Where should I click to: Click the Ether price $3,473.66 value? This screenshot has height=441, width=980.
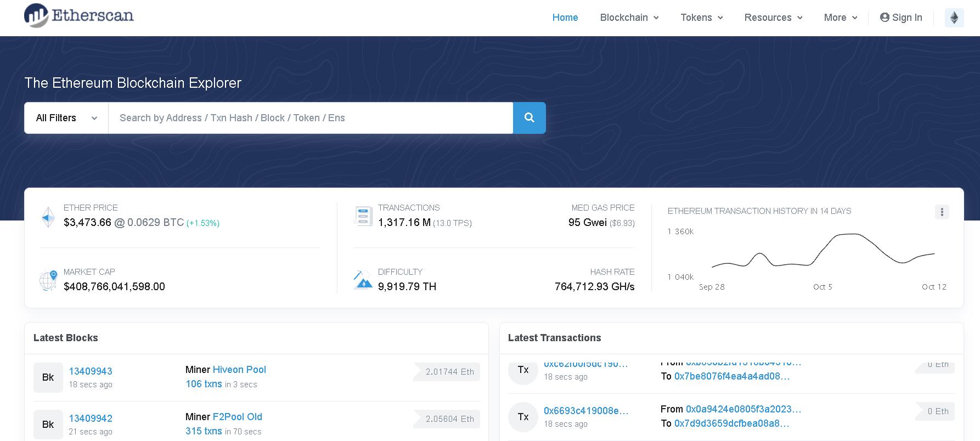pyautogui.click(x=87, y=223)
